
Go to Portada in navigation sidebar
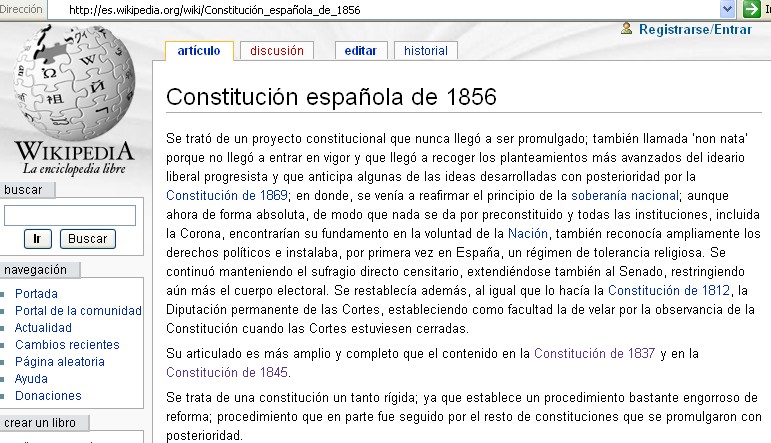tap(36, 294)
